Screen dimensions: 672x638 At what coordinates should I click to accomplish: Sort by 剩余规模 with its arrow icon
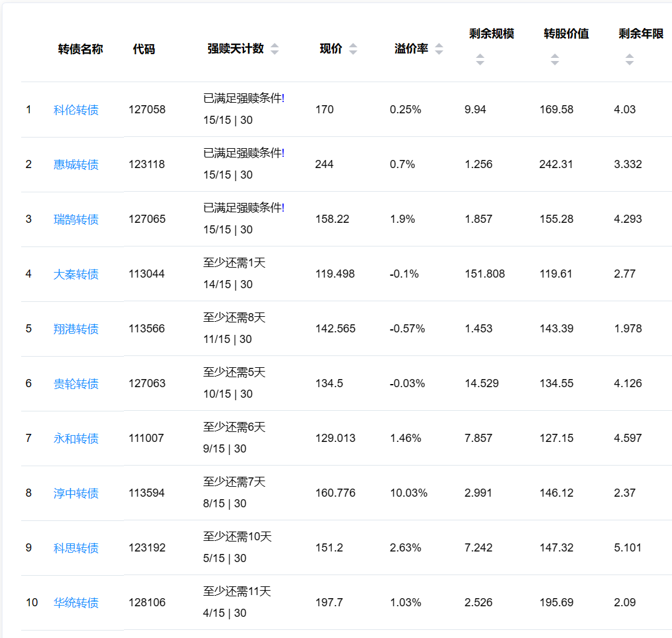pos(480,60)
